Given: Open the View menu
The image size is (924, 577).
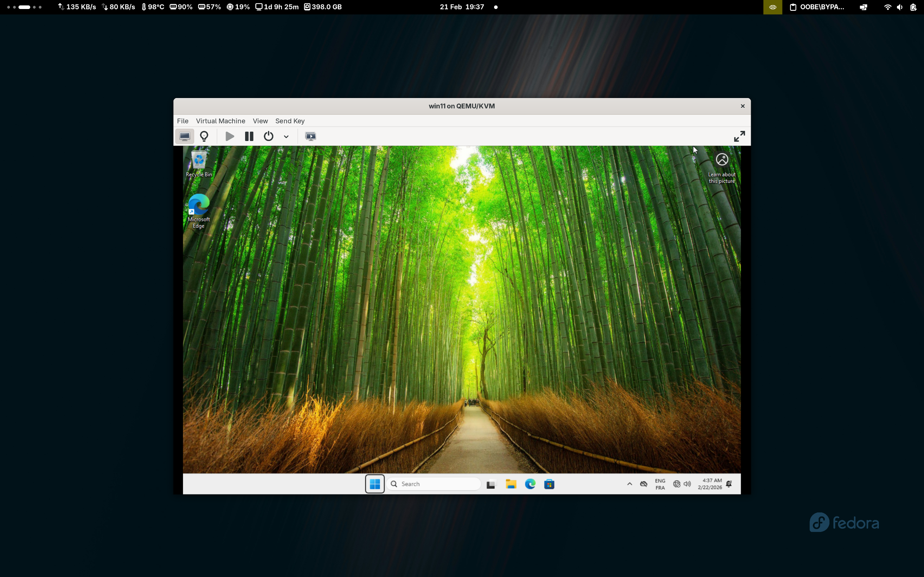Looking at the screenshot, I should pos(260,121).
